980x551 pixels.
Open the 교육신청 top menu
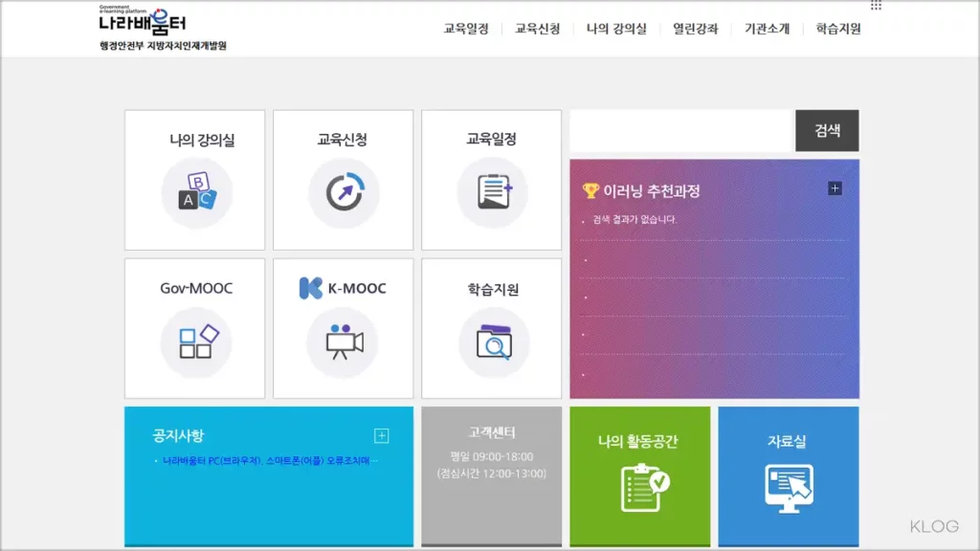click(538, 29)
